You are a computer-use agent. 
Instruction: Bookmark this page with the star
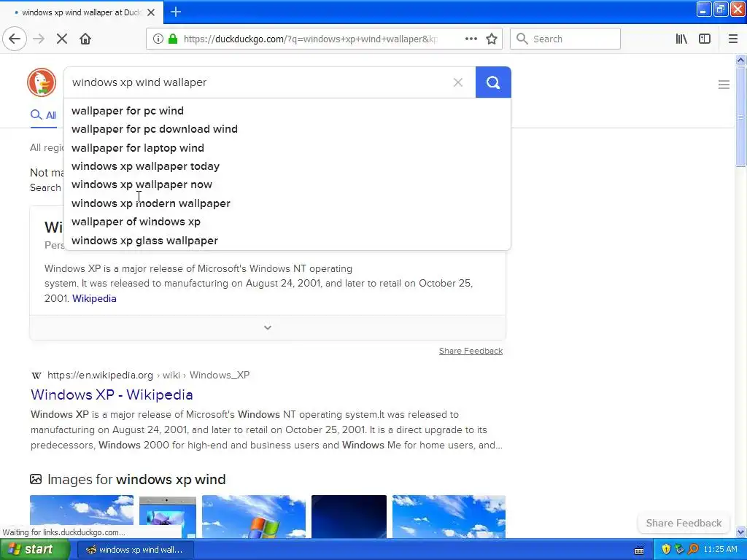coord(492,39)
